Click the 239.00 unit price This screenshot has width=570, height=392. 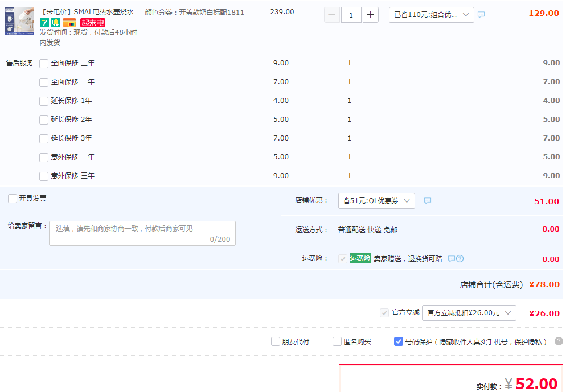tap(282, 12)
